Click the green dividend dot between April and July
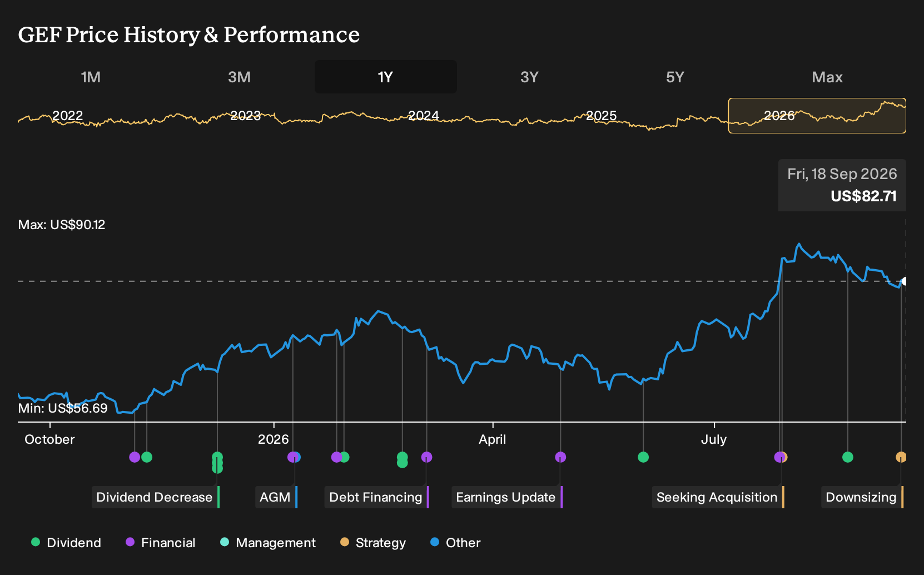Viewport: 924px width, 575px height. pos(643,457)
